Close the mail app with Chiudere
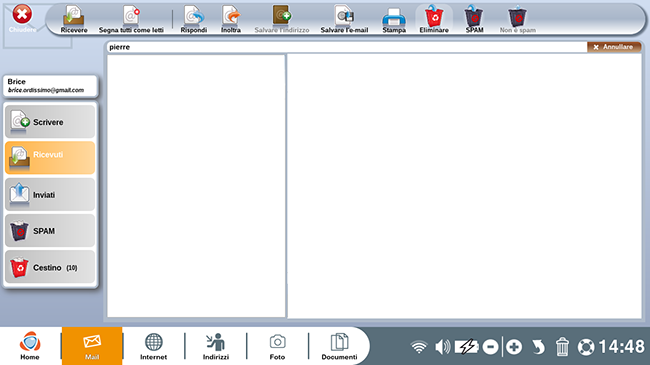 (x=22, y=18)
